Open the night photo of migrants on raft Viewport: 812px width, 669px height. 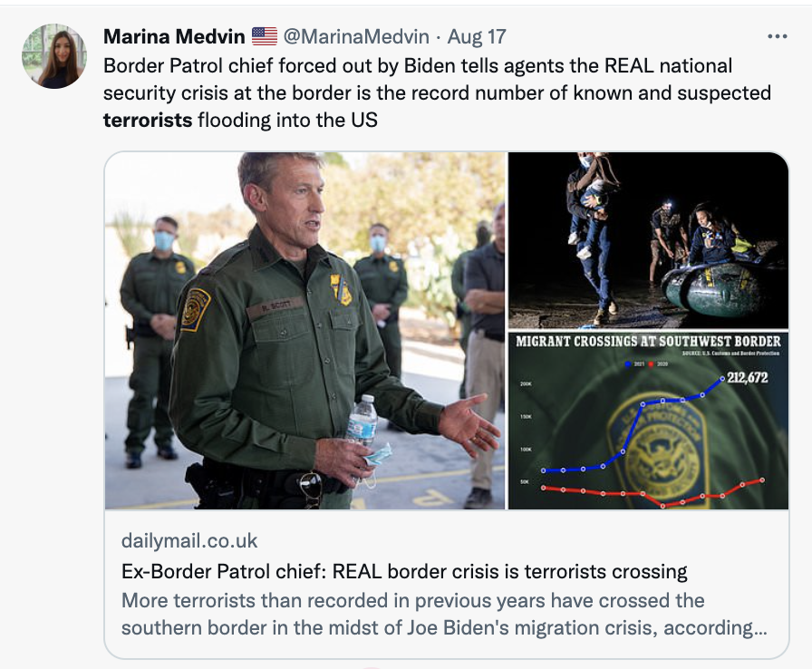[x=647, y=239]
